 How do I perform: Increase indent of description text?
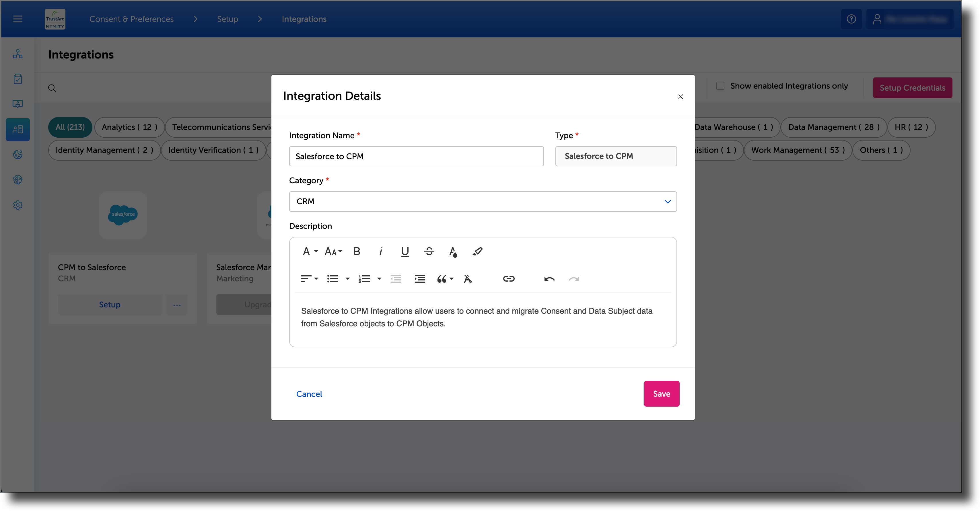pyautogui.click(x=420, y=279)
